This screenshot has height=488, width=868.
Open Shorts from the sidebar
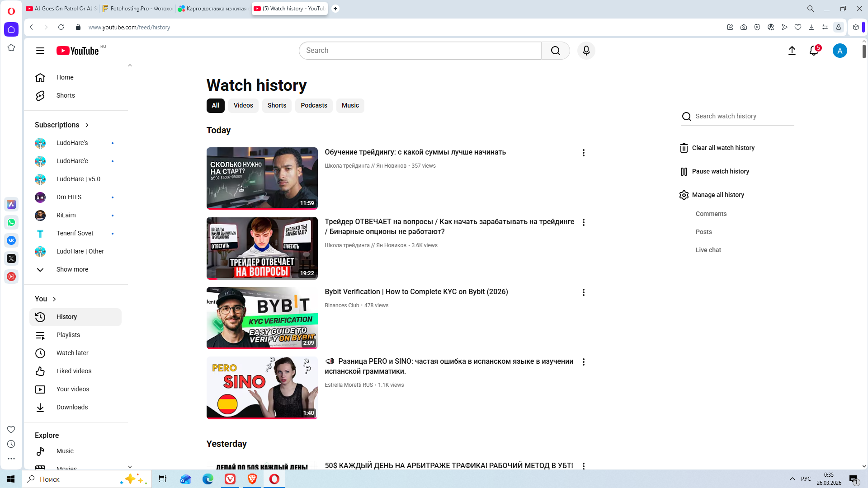(x=66, y=95)
